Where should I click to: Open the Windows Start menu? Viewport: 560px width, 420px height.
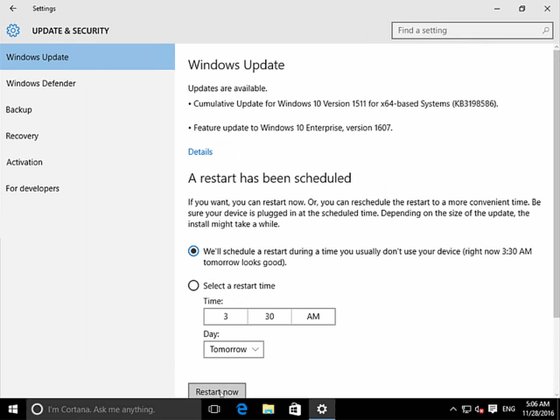point(13,409)
